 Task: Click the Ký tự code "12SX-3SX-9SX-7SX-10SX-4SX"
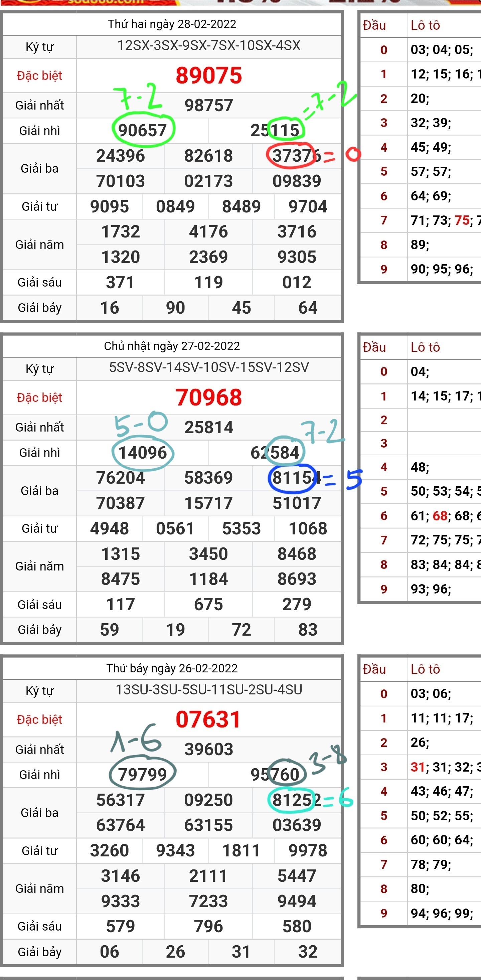click(x=209, y=46)
